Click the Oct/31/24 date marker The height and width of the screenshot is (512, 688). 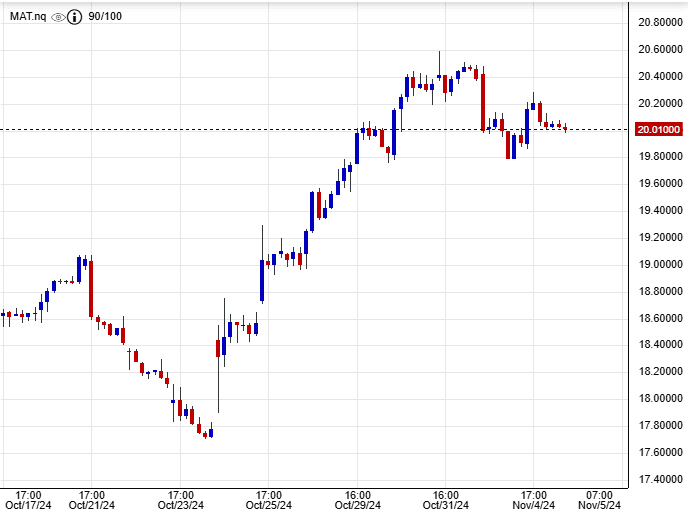coord(446,504)
